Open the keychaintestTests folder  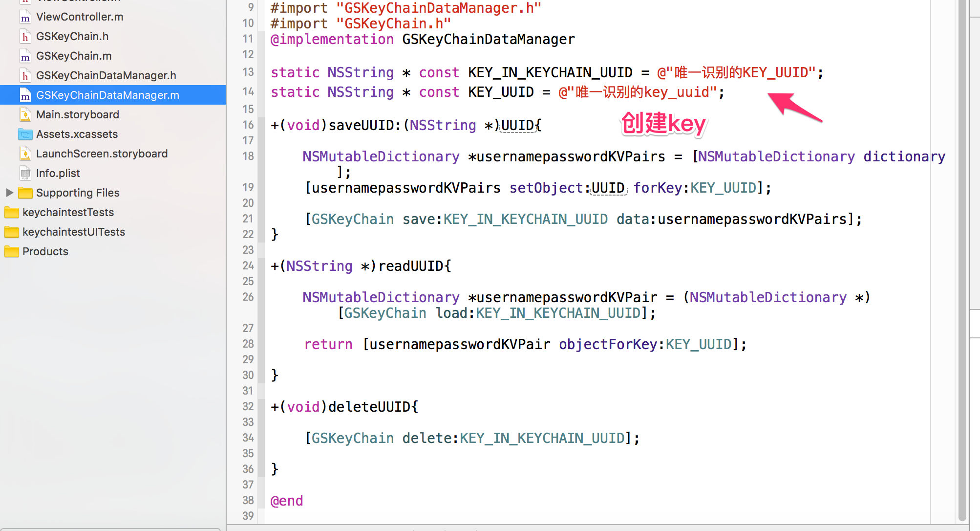click(x=68, y=213)
